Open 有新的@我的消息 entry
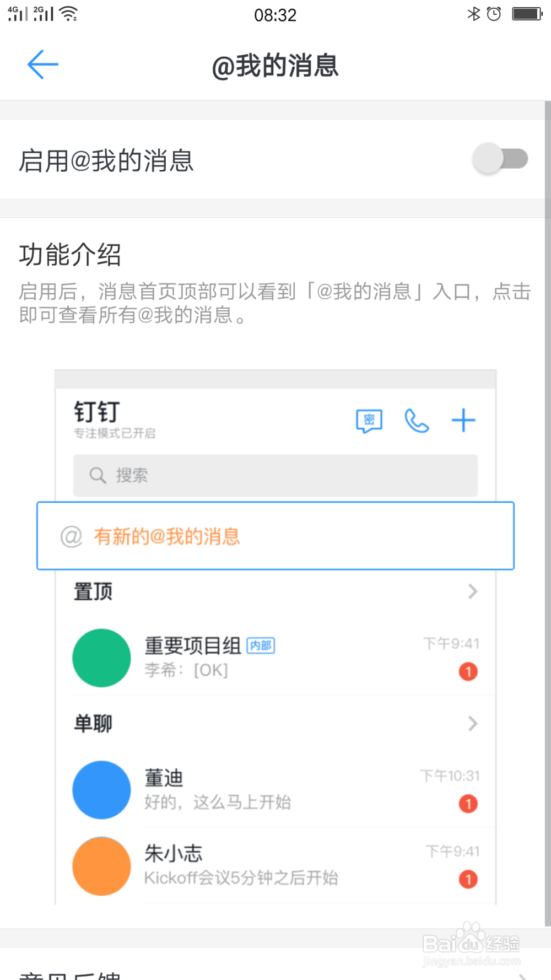Screen dimensions: 551x980 (x=275, y=536)
